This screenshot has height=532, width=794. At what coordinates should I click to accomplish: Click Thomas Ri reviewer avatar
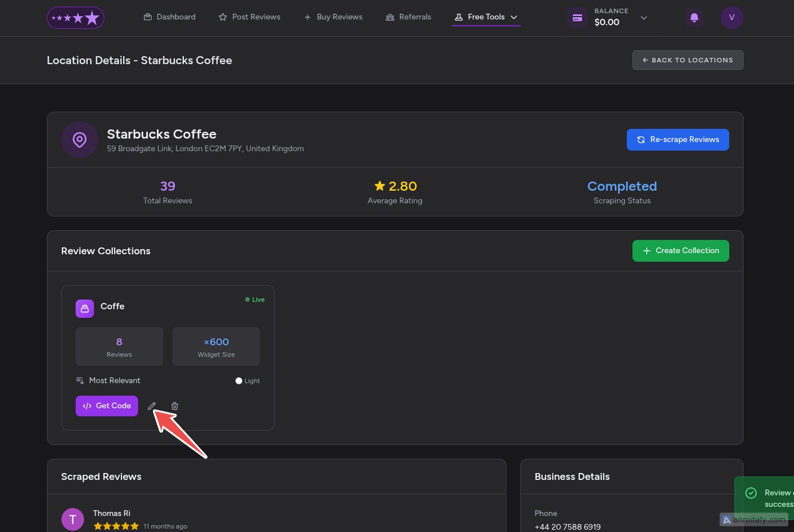[x=73, y=519]
